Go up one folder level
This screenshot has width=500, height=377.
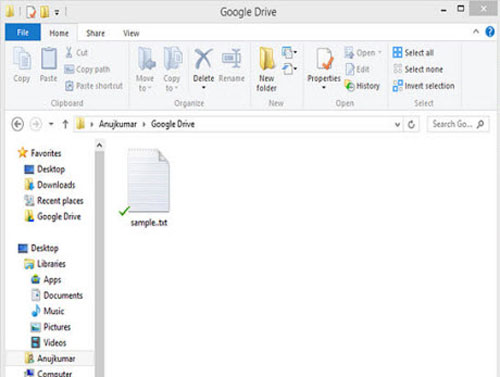click(65, 124)
